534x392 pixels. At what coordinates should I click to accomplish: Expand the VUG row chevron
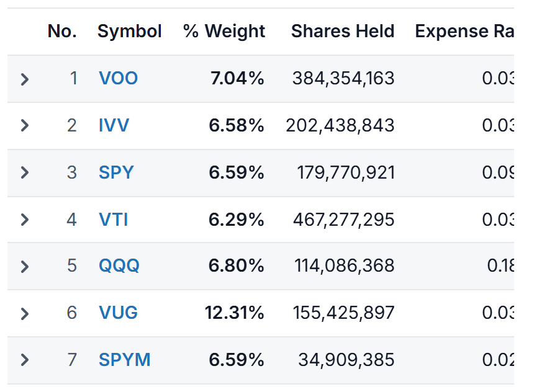(24, 313)
